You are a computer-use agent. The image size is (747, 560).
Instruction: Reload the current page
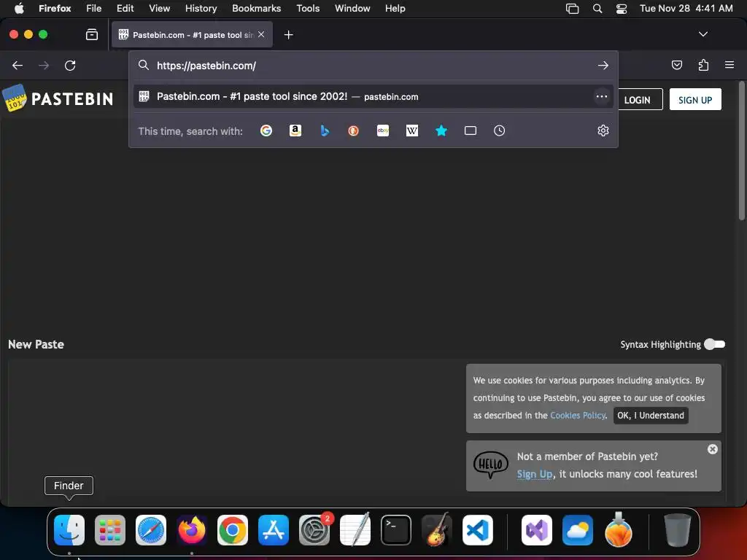coord(70,65)
